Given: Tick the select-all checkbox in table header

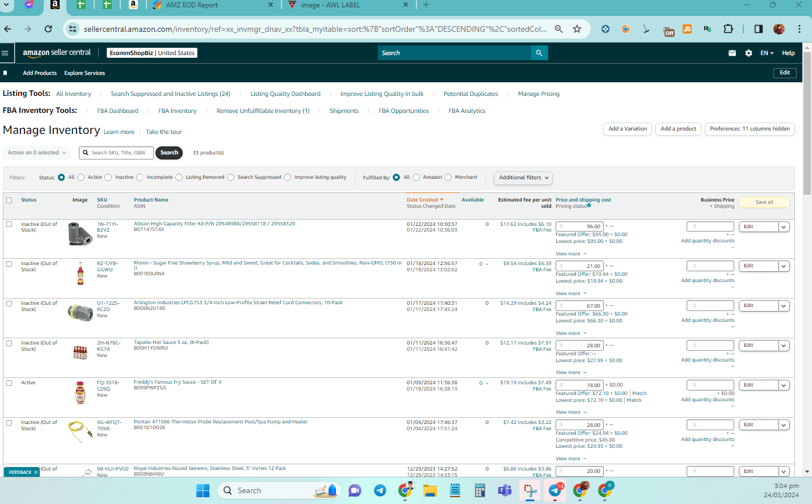Looking at the screenshot, I should coord(9,200).
